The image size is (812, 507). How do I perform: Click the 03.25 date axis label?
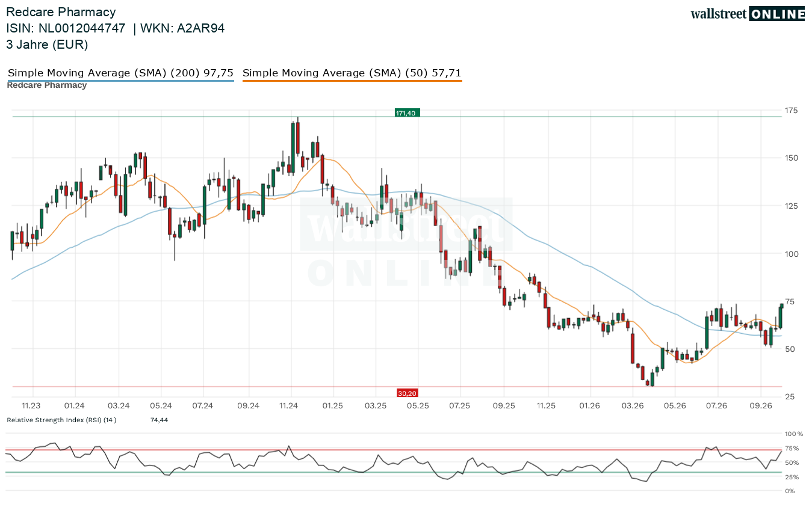375,406
